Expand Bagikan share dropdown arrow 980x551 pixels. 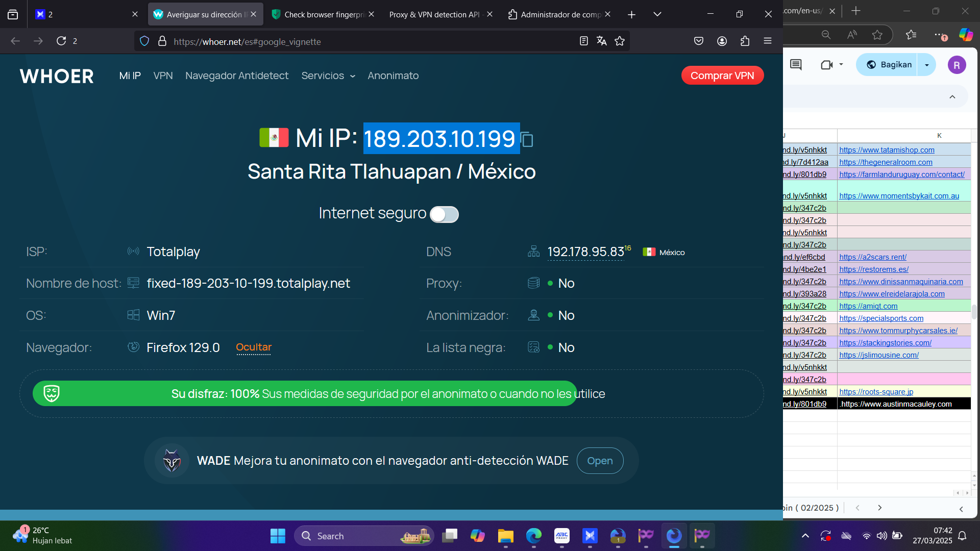point(926,65)
